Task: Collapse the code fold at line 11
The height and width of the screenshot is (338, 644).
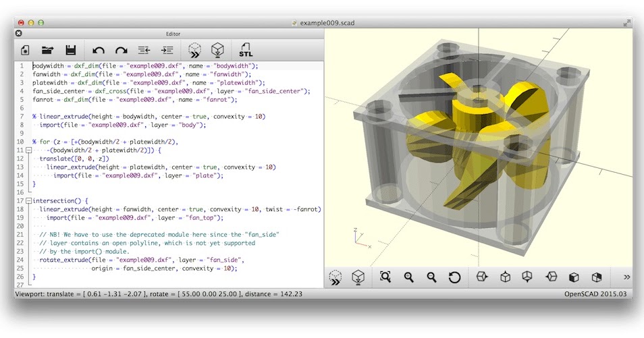Action: tap(29, 150)
